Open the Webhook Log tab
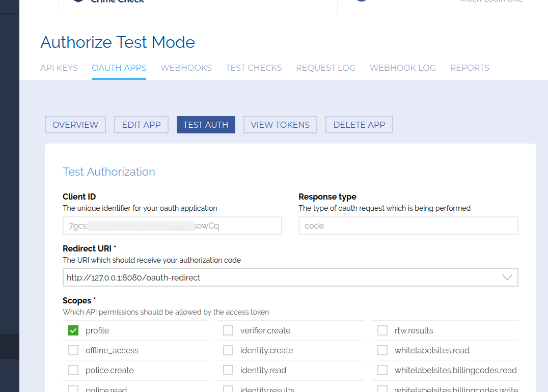The image size is (548, 392). (x=402, y=68)
